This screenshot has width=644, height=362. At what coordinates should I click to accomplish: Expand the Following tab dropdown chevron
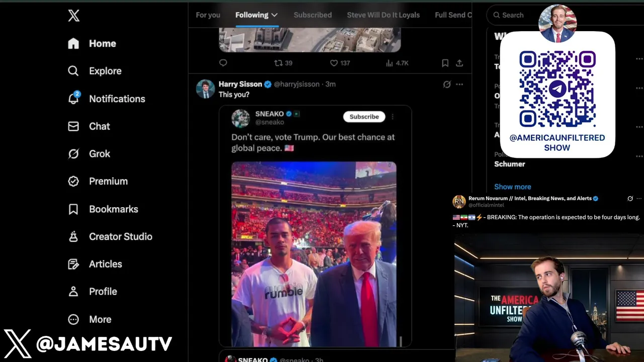pyautogui.click(x=274, y=15)
